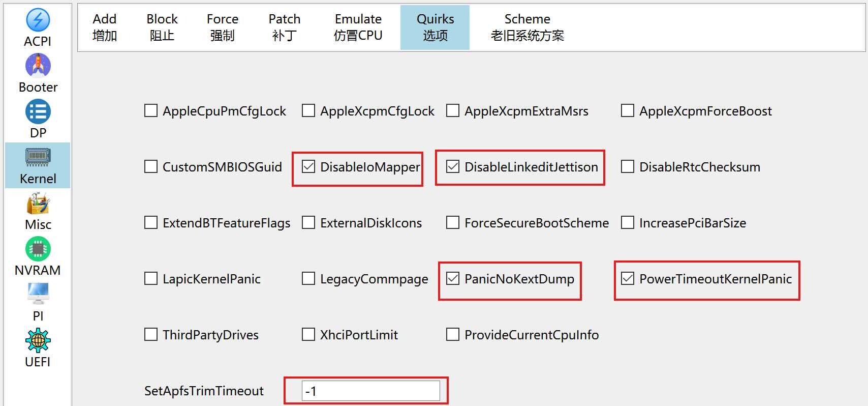Go to the Block tab
Screen dimensions: 868x406
pyautogui.click(x=162, y=27)
